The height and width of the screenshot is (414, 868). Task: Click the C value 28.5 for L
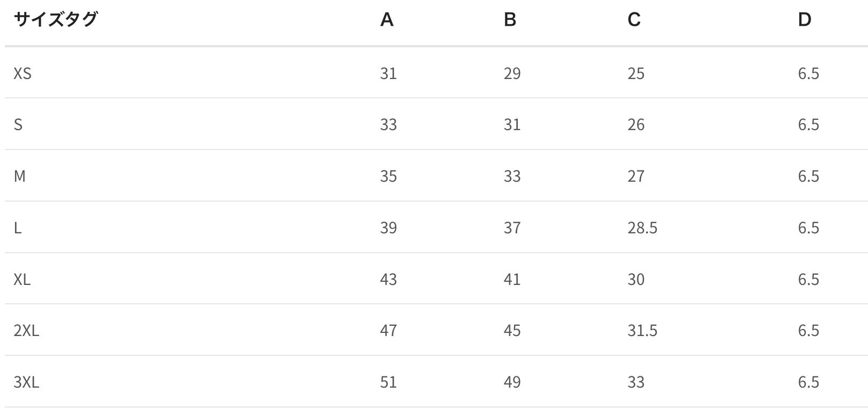click(x=642, y=228)
